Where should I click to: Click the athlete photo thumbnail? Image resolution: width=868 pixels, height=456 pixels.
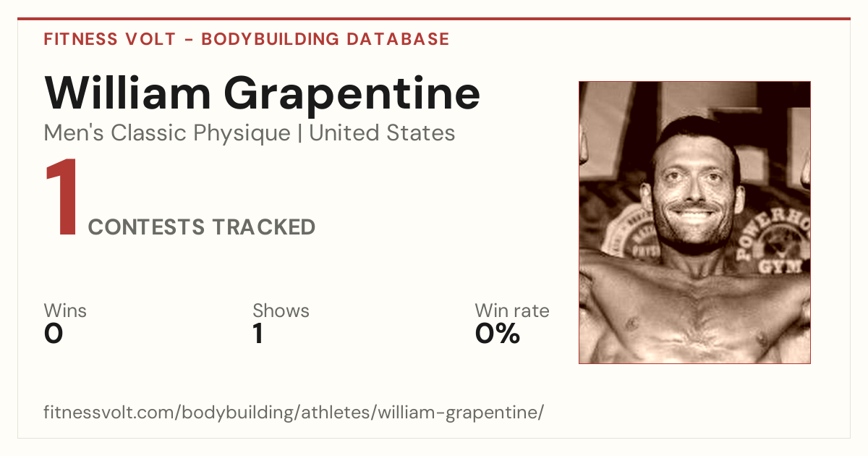click(694, 222)
